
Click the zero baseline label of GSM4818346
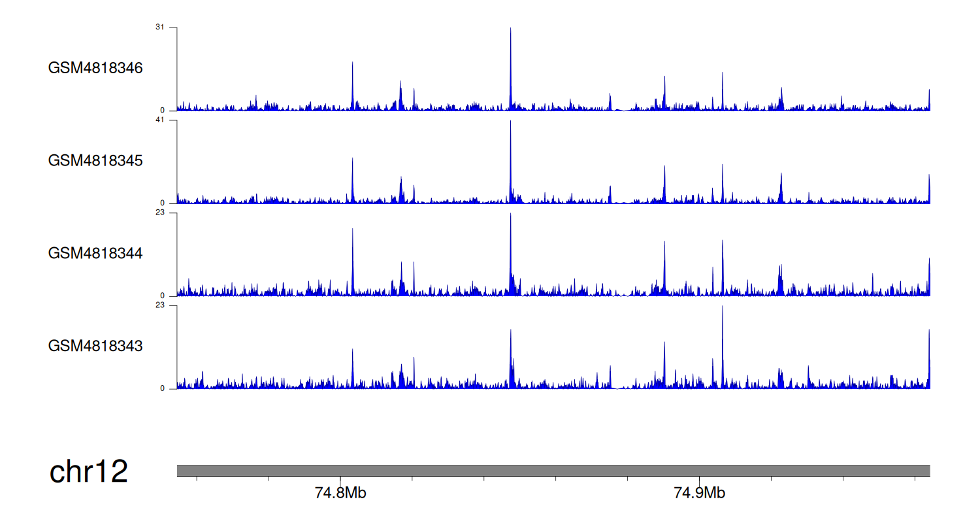click(x=163, y=110)
